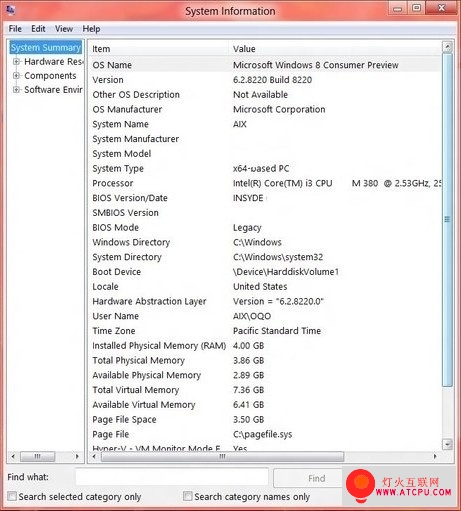461x511 pixels.
Task: Select the Other OS Description row
Action: (265, 95)
